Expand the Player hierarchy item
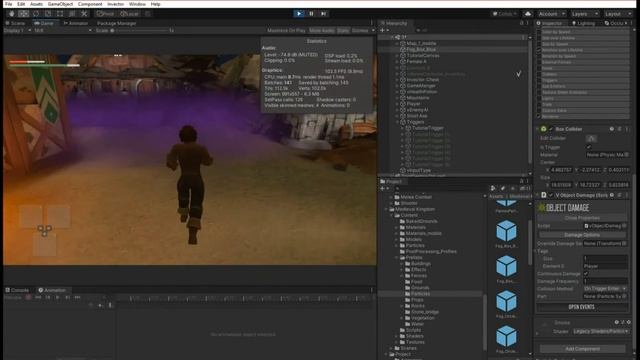Screen dimensions: 640x360 (x=397, y=104)
